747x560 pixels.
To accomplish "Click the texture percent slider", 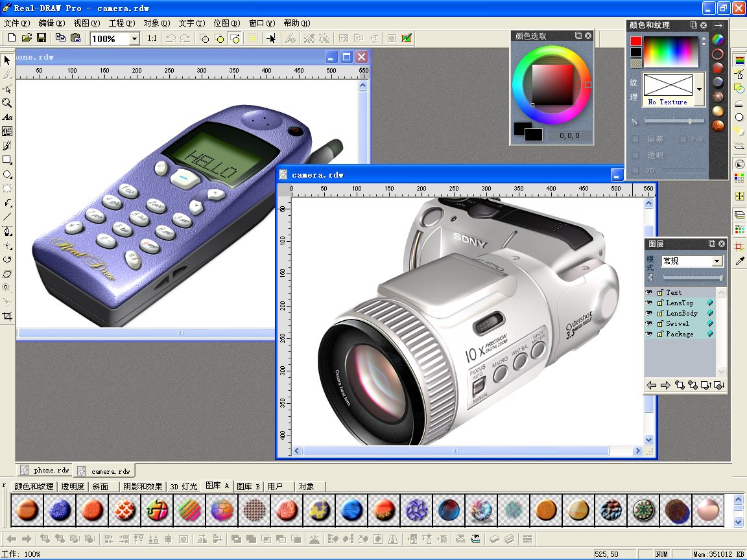I will (x=674, y=121).
